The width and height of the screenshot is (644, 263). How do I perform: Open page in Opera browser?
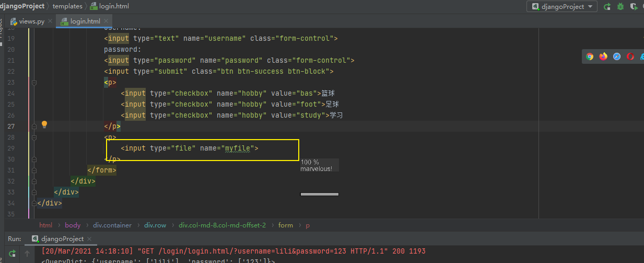coord(630,56)
